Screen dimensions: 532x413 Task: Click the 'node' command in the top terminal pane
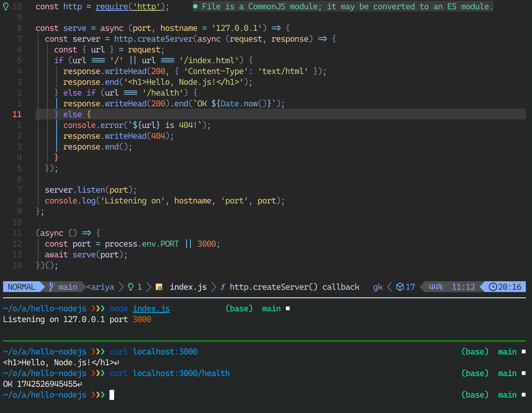(119, 309)
